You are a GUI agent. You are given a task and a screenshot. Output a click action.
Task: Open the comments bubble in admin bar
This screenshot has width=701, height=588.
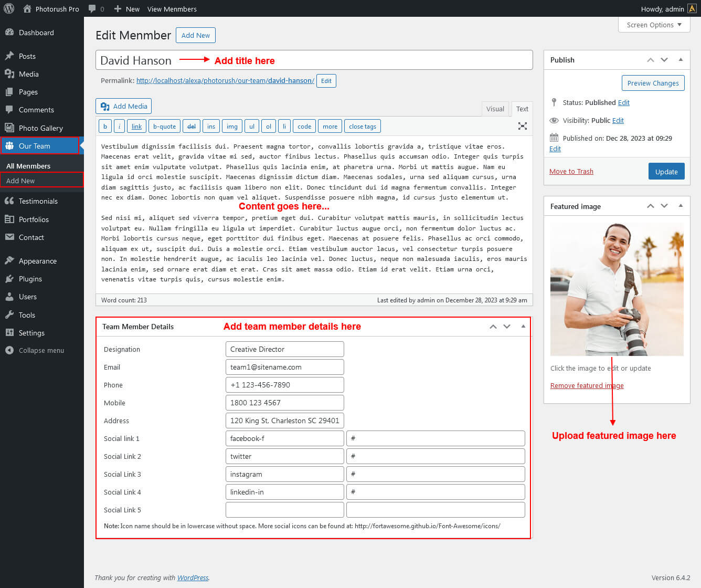[92, 9]
